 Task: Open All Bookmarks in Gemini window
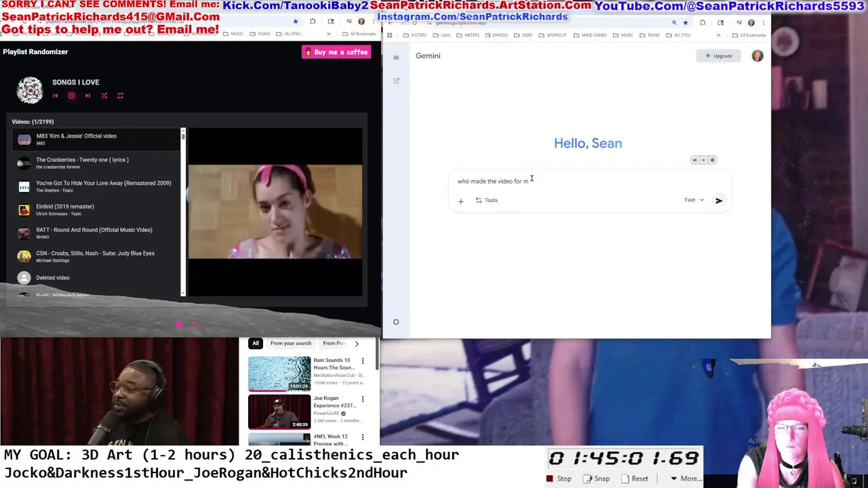pyautogui.click(x=749, y=35)
